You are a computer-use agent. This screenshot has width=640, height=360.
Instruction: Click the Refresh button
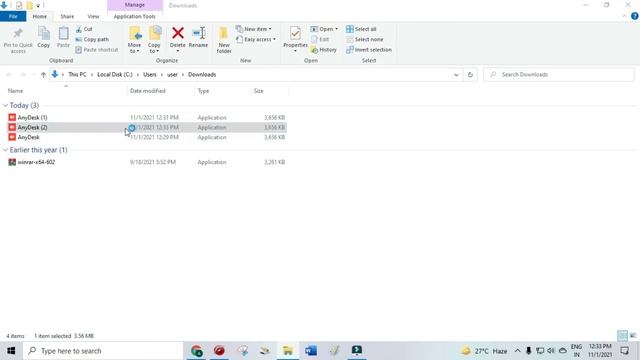[x=470, y=75]
